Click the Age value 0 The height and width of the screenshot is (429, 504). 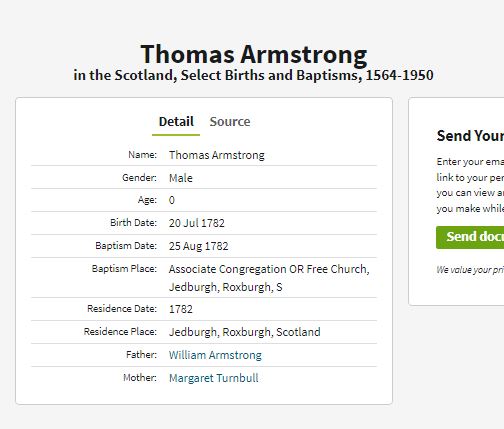point(172,200)
